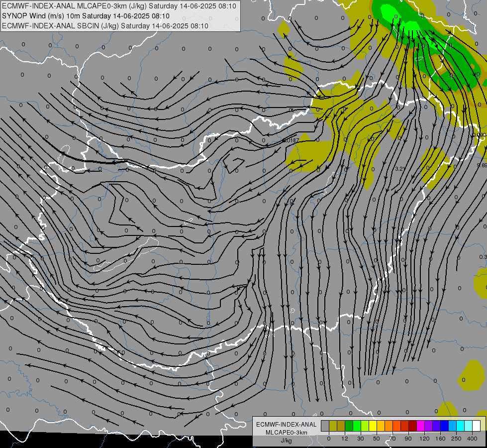This screenshot has width=487, height=448.
Task: Click the SYNOP Wind (m/s) 10m title line
Action: point(86,16)
